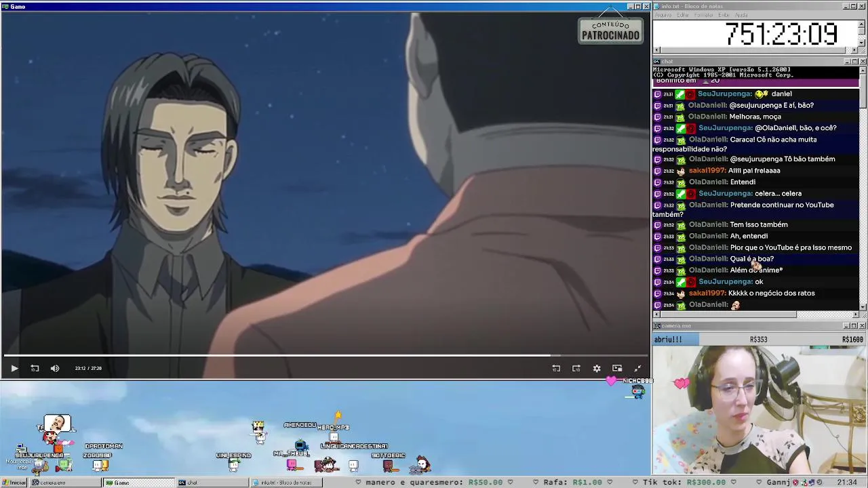Switch to Game in the taskbar
This screenshot has height=488, width=868.
(x=139, y=483)
